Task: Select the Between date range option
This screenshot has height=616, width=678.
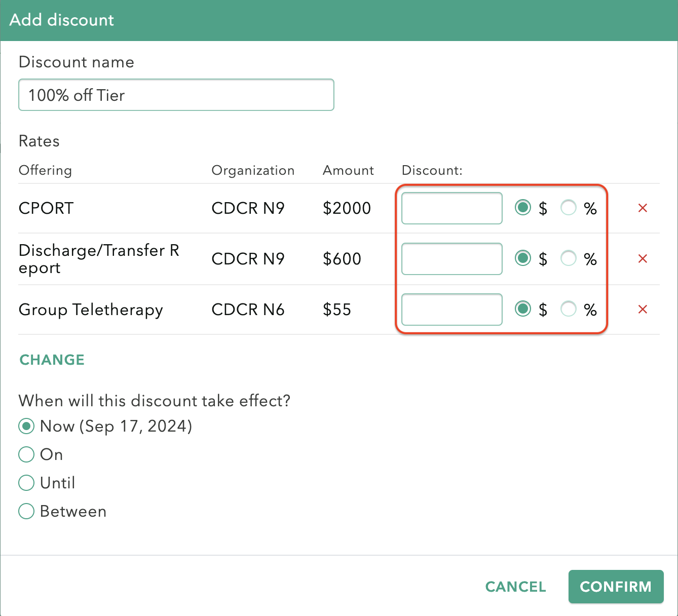Action: [x=26, y=511]
